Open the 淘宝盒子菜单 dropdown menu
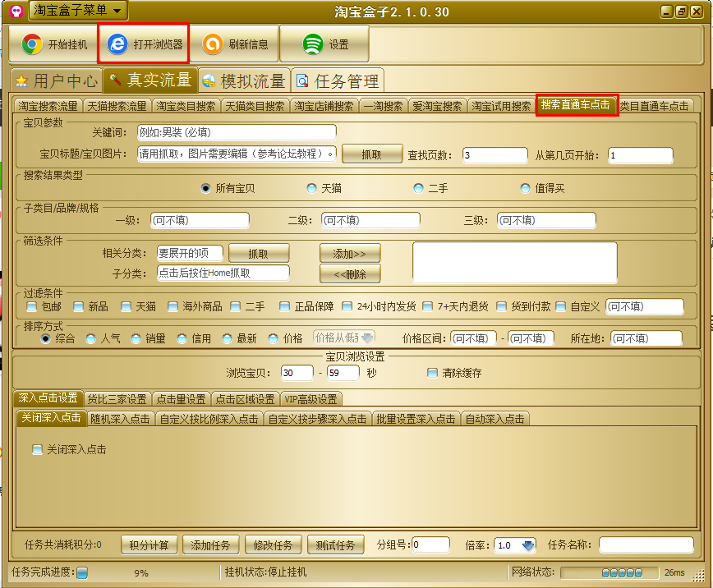713x588 pixels. [78, 11]
